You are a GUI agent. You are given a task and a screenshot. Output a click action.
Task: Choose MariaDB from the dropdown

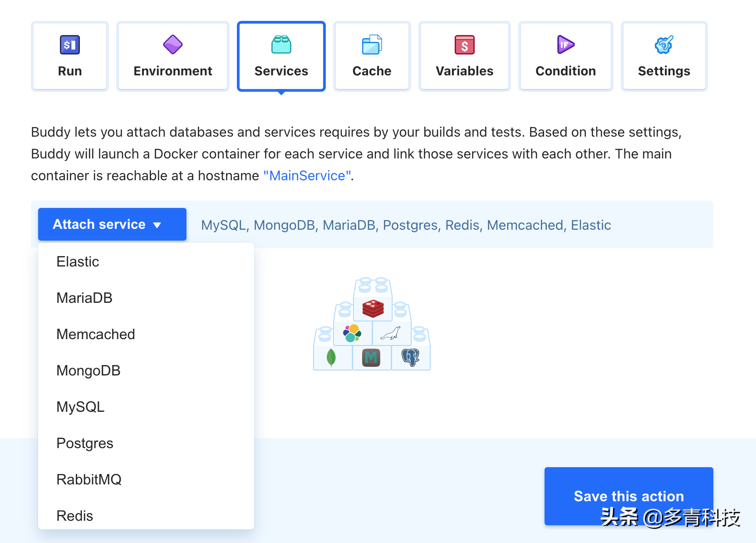tap(146, 298)
